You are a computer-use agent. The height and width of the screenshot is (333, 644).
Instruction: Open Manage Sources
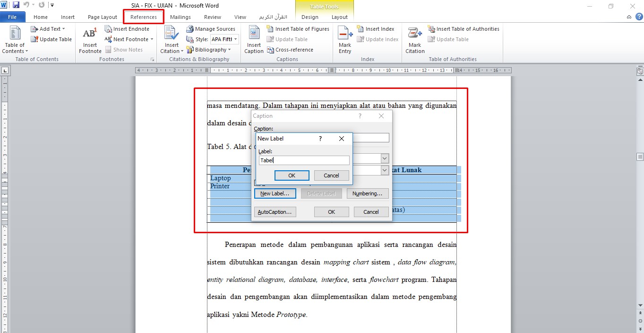click(x=212, y=28)
